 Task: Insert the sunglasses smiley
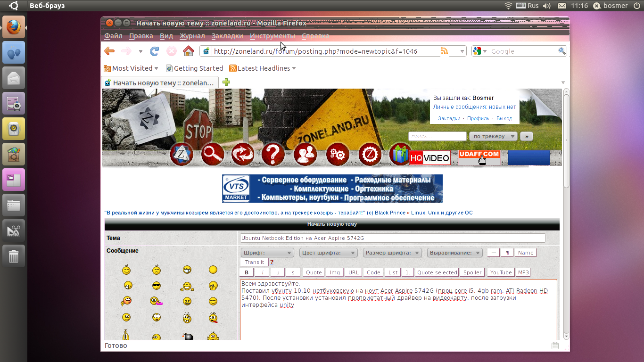pyautogui.click(x=157, y=286)
